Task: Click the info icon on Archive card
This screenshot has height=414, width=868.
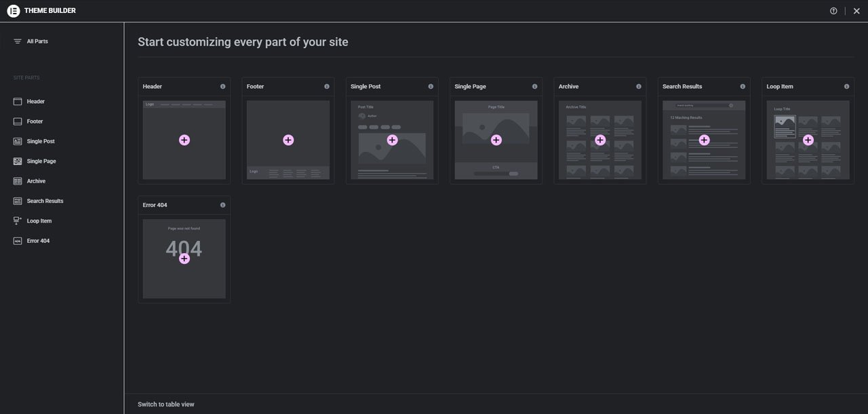Action: [x=638, y=87]
